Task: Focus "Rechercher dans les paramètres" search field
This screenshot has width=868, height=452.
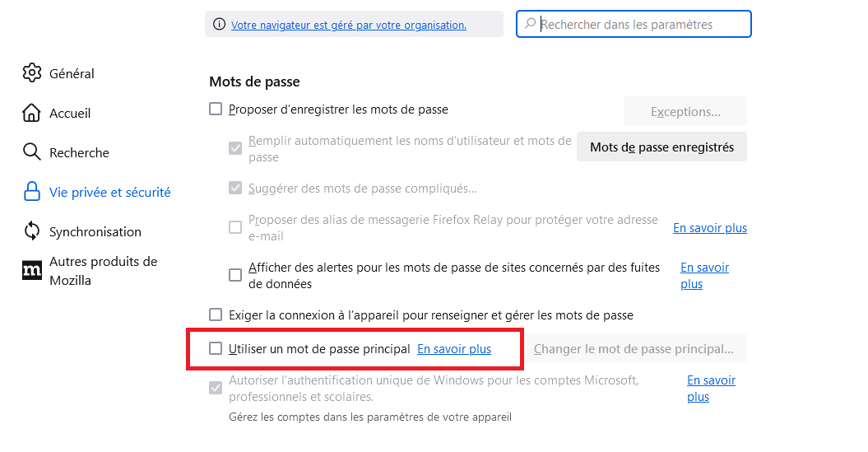Action: pyautogui.click(x=642, y=25)
